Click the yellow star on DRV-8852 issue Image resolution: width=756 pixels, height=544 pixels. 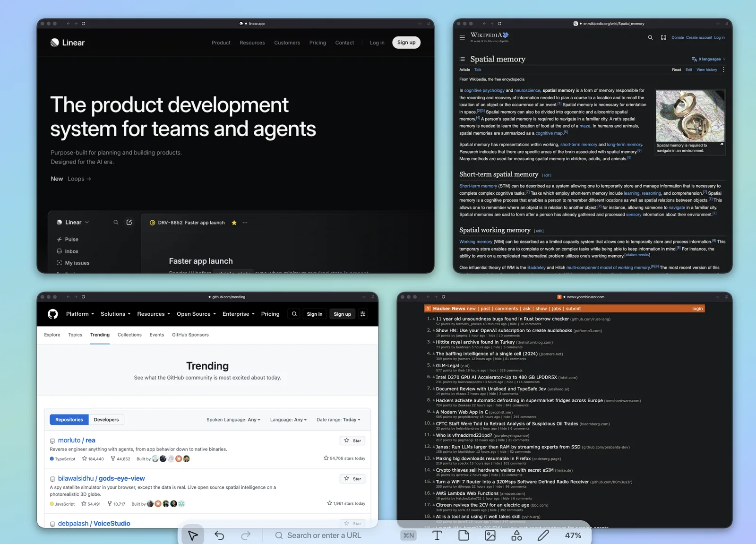(234, 223)
